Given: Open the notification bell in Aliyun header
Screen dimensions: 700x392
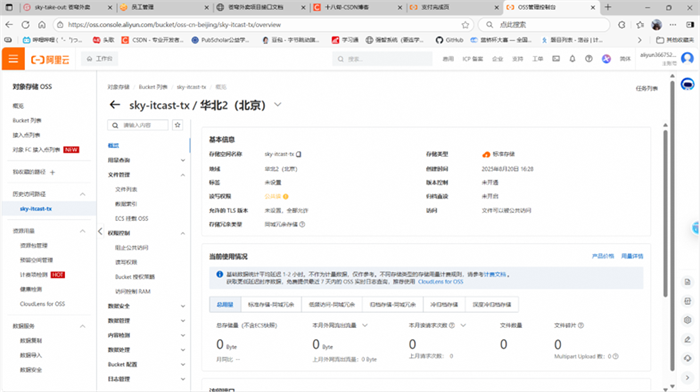Looking at the screenshot, I should click(x=572, y=59).
